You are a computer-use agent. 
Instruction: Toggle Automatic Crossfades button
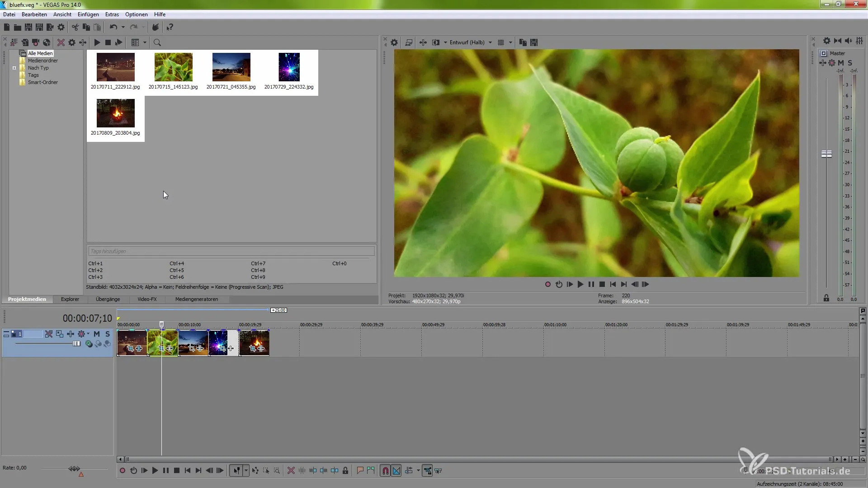396,471
